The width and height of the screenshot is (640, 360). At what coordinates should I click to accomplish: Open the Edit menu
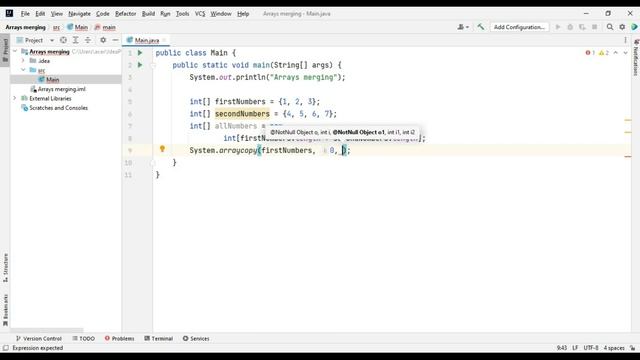coord(40,13)
